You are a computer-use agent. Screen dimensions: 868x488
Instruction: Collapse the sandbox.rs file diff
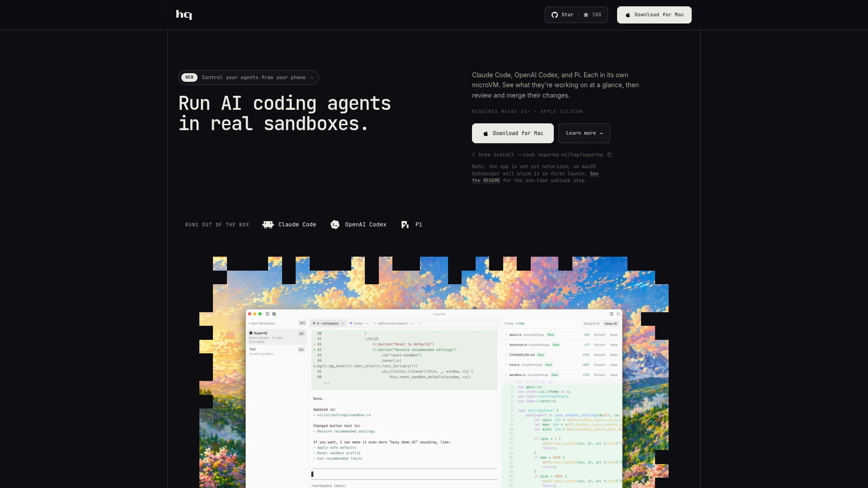506,375
